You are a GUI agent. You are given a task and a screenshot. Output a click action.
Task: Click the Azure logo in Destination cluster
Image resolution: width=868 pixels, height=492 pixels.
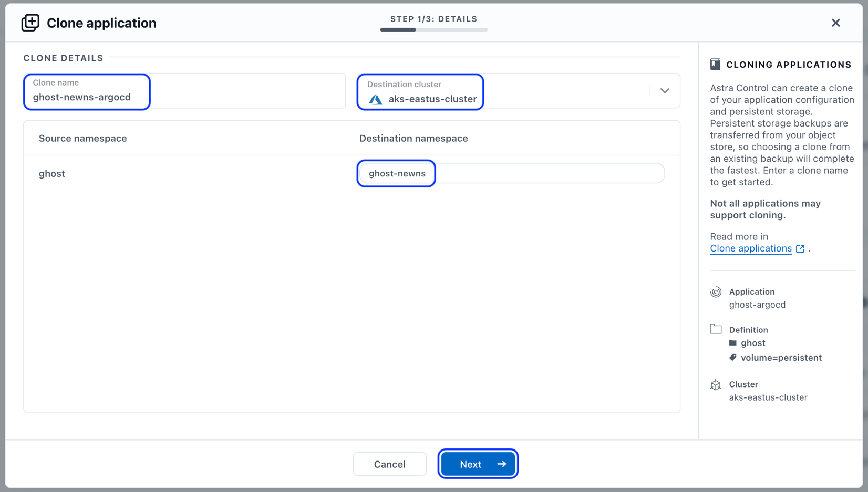click(x=376, y=99)
